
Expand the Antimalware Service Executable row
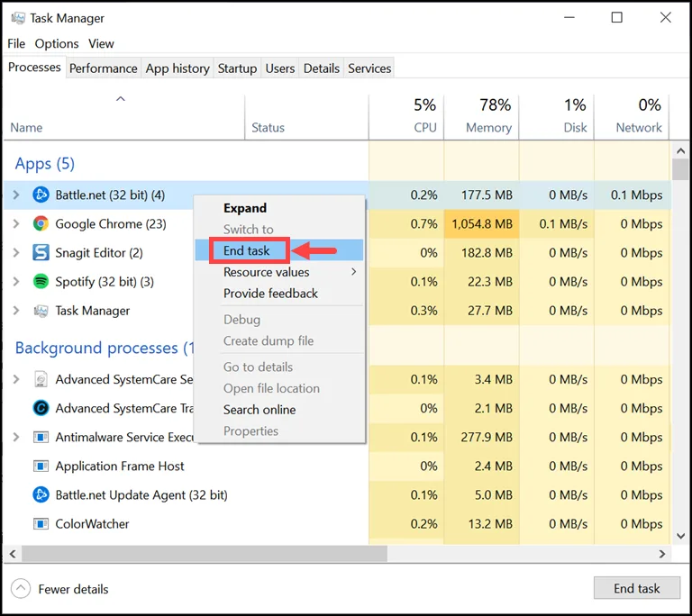16,438
